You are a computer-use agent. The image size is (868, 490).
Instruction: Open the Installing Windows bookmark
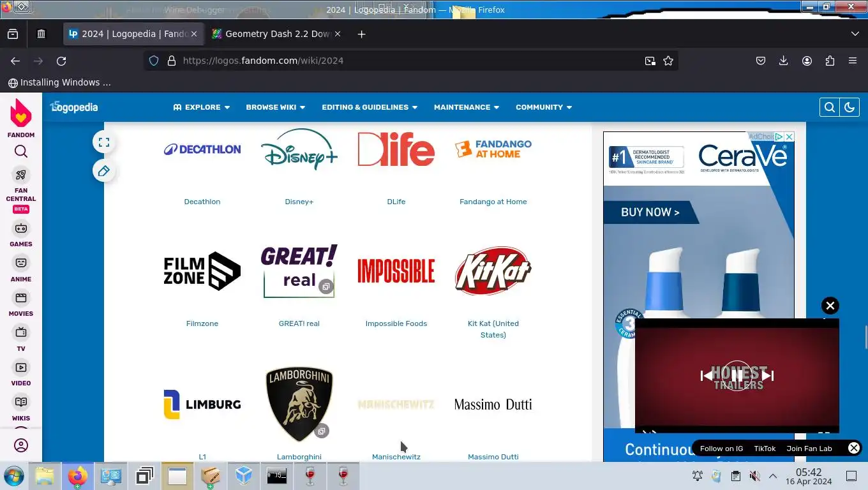tap(59, 82)
